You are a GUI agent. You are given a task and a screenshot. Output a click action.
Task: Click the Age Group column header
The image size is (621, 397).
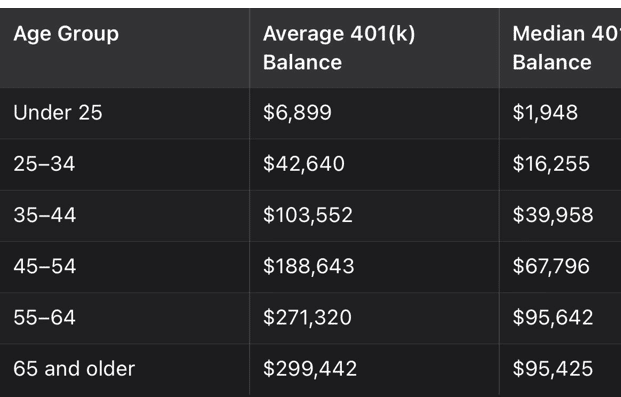click(66, 34)
